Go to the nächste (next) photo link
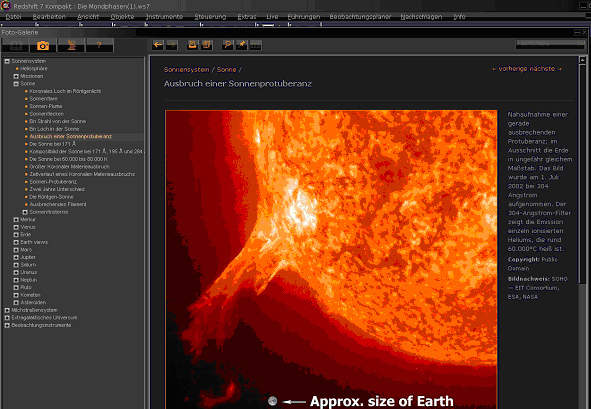The height and width of the screenshot is (409, 591). (546, 69)
